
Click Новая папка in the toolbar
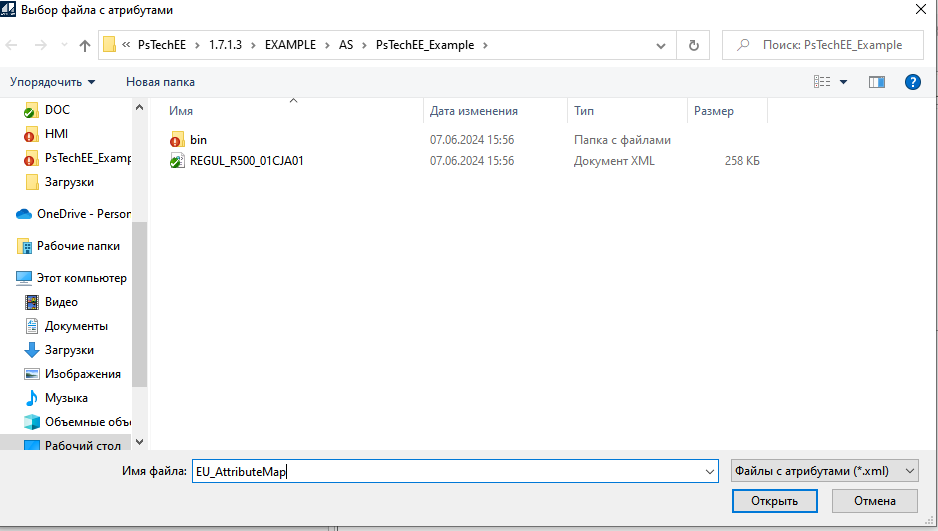tap(160, 82)
